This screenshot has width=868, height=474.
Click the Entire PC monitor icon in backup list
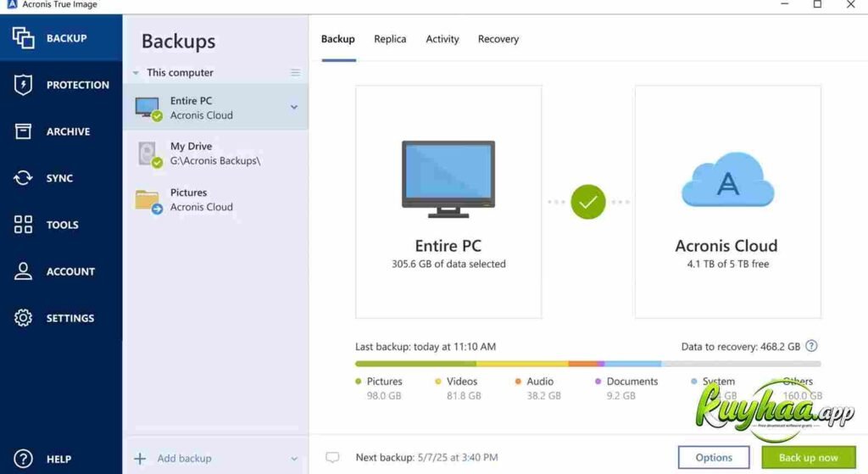[148, 108]
